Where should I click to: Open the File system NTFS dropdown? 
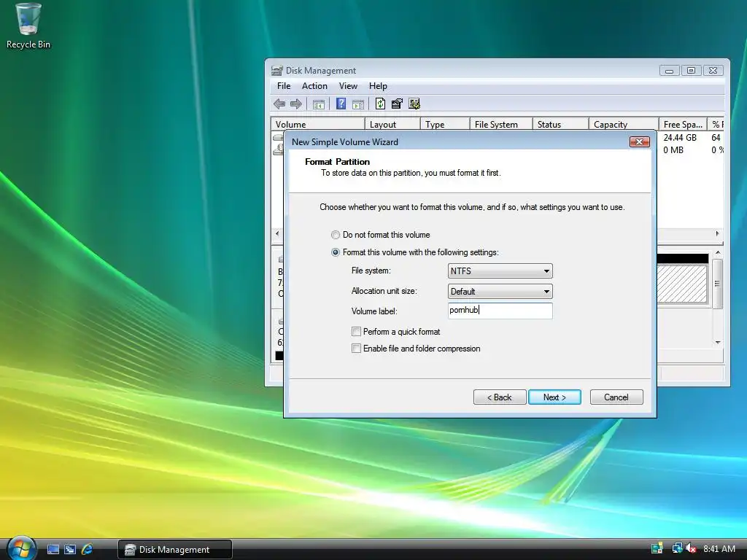point(500,271)
